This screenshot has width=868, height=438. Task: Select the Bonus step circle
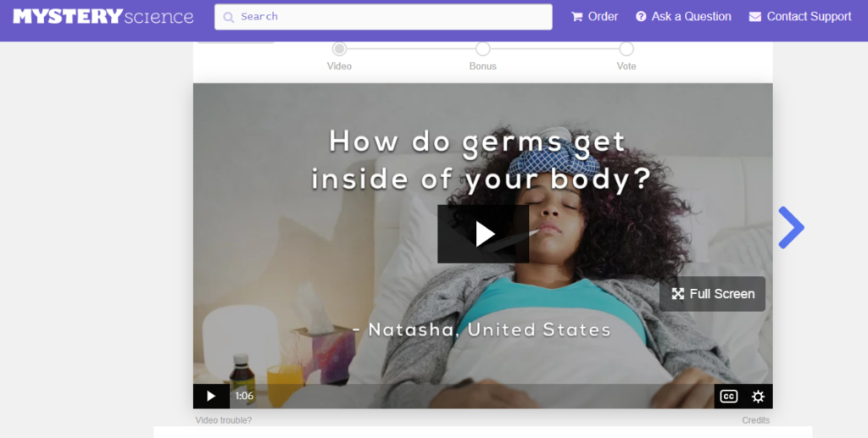point(482,49)
